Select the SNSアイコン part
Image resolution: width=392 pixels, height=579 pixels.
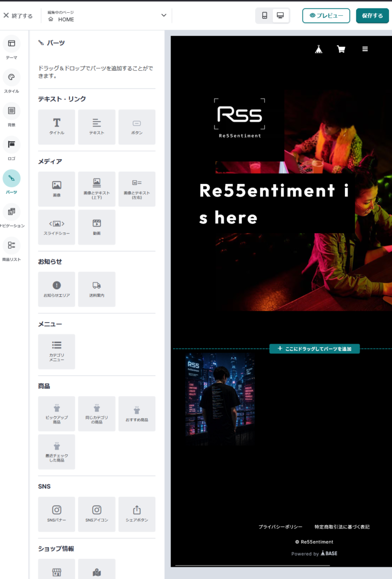pos(97,514)
